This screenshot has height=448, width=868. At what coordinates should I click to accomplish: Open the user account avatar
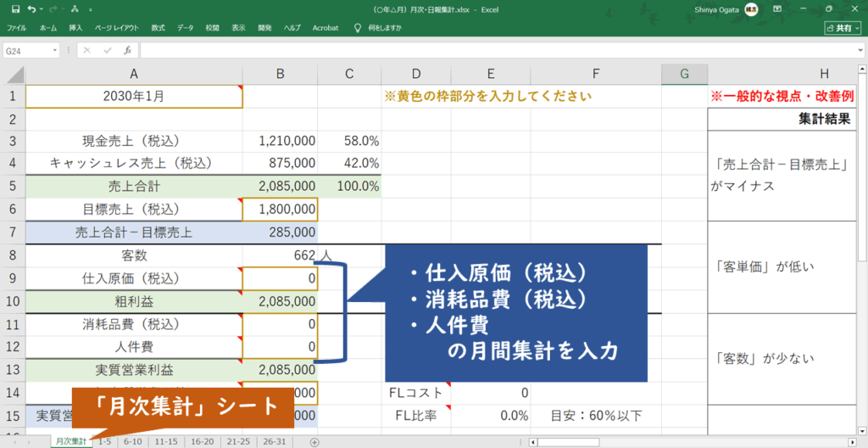751,9
